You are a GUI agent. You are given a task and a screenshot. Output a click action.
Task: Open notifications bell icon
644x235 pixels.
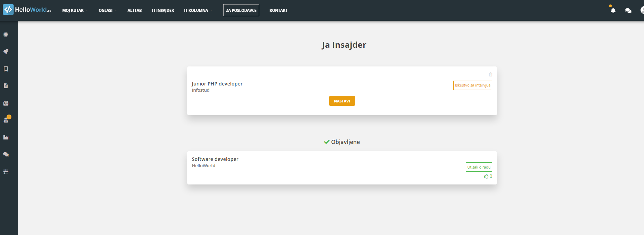pyautogui.click(x=613, y=10)
